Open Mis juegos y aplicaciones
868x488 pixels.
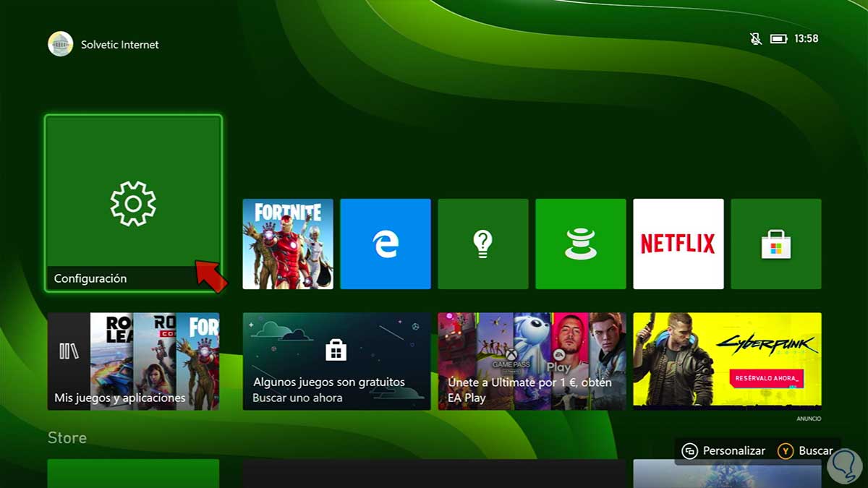pyautogui.click(x=133, y=361)
